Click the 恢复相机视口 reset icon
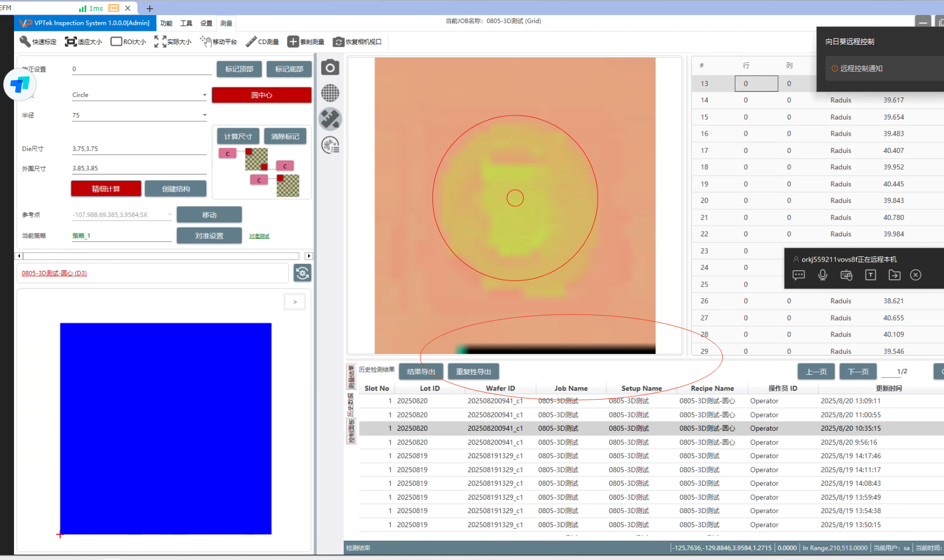 pyautogui.click(x=357, y=41)
